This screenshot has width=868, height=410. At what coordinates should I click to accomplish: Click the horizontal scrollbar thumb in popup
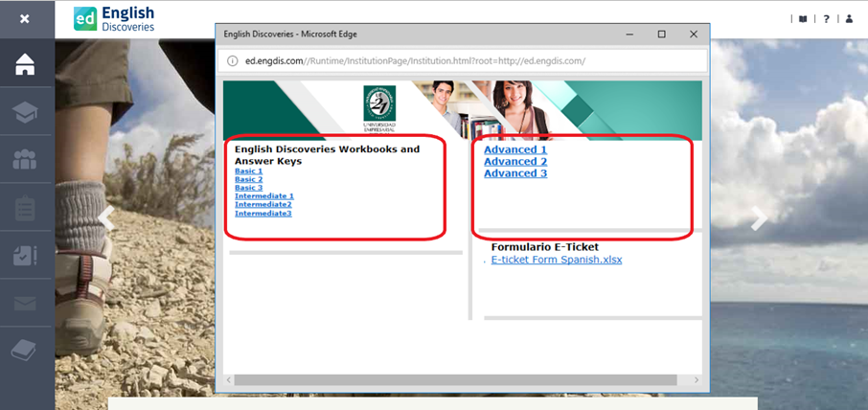455,380
